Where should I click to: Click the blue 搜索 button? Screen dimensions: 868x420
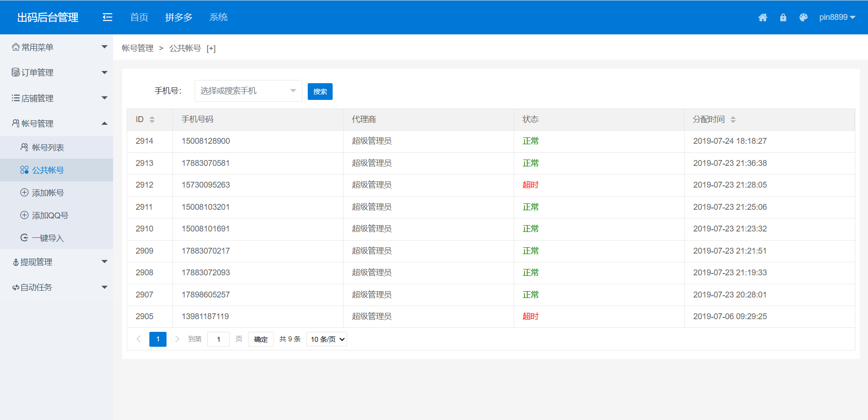tap(320, 91)
